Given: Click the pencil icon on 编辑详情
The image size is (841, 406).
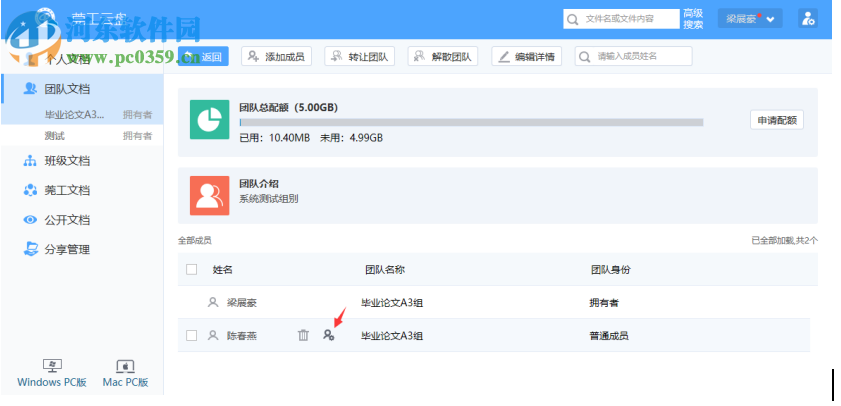Looking at the screenshot, I should click(x=504, y=57).
